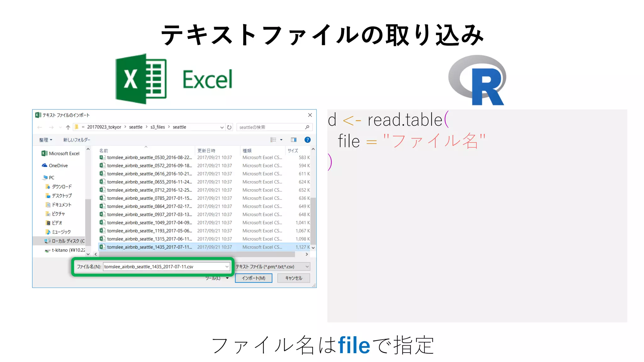This screenshot has width=644, height=362.
Task: Sort by 更新日時 column header
Action: click(206, 151)
